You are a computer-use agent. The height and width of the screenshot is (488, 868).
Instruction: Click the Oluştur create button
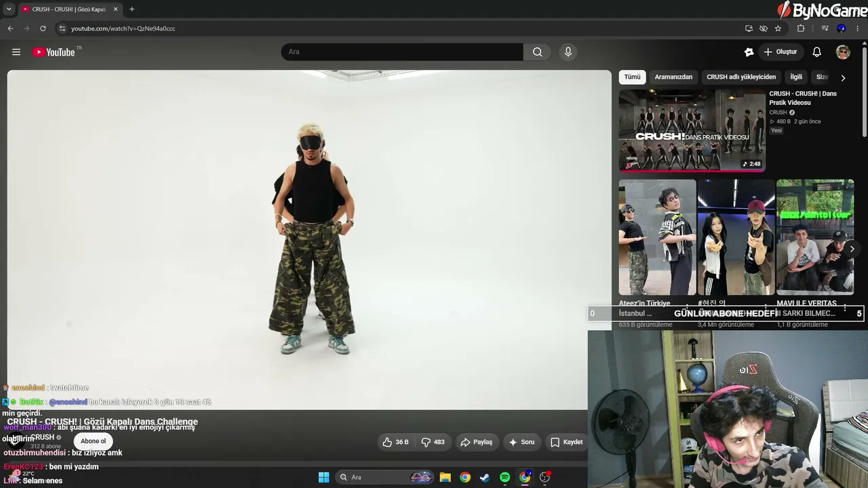pyautogui.click(x=781, y=52)
